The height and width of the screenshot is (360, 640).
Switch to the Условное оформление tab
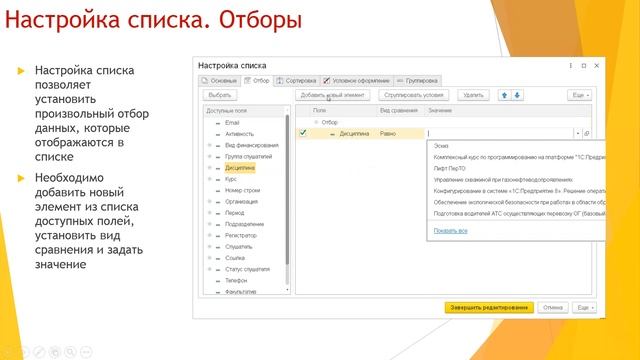point(357,81)
